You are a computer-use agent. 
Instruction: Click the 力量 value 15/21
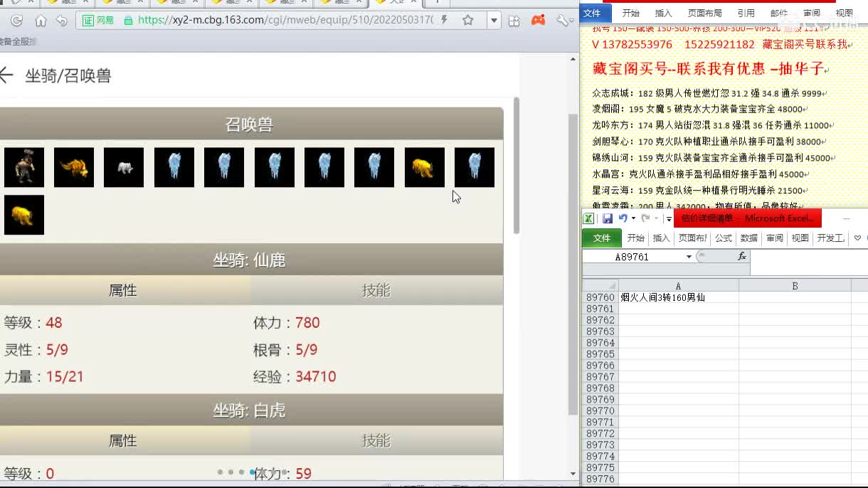(x=65, y=376)
